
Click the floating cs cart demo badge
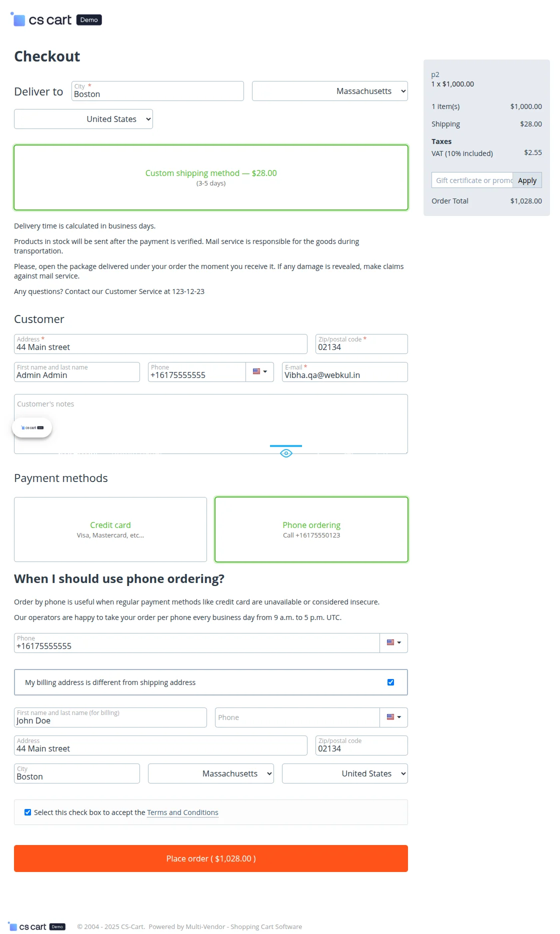(x=32, y=427)
